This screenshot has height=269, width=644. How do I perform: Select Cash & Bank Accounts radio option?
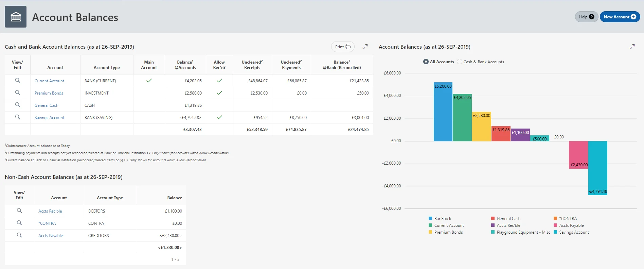(x=460, y=62)
